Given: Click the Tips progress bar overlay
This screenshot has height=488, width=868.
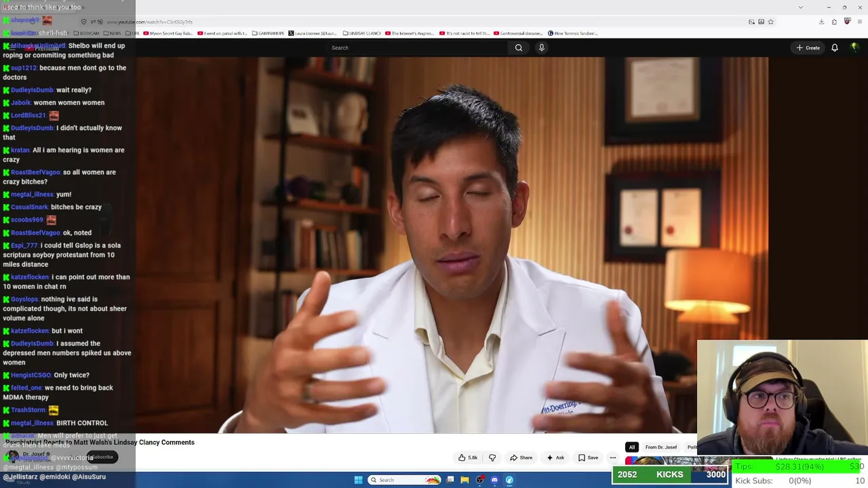Looking at the screenshot, I should pos(800,467).
